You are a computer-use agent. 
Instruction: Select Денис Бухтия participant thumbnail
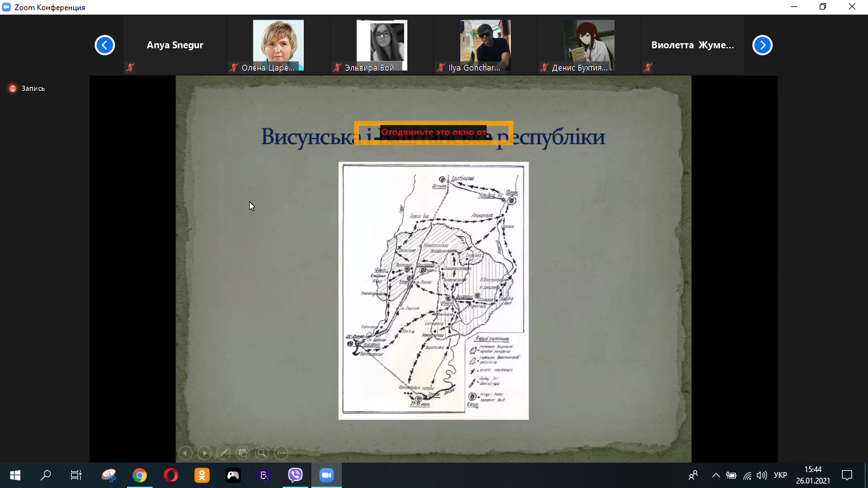[588, 45]
